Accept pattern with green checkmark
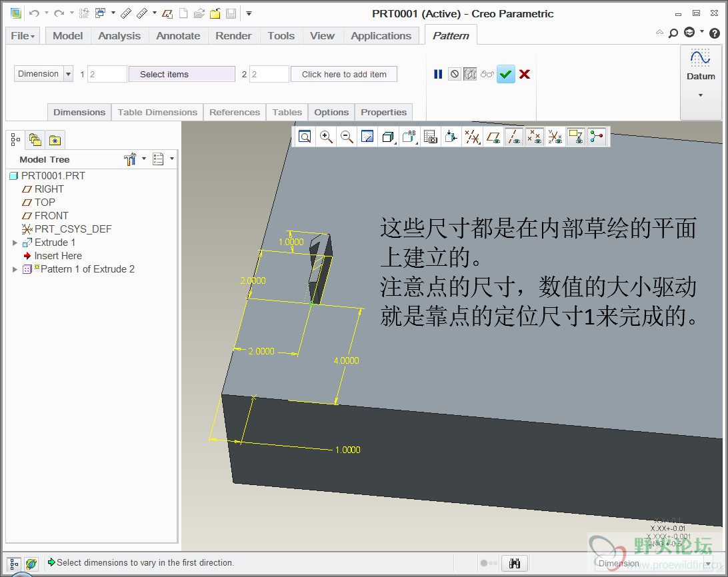728x577 pixels. point(506,74)
